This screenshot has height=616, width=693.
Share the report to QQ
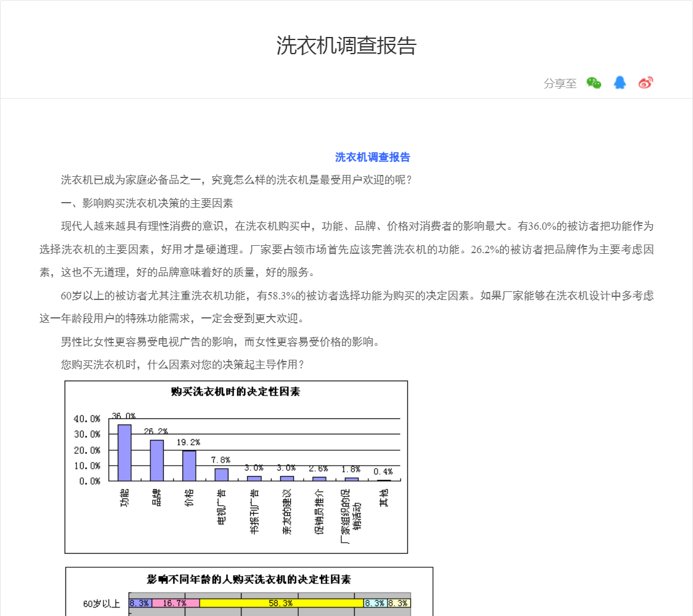click(x=620, y=83)
